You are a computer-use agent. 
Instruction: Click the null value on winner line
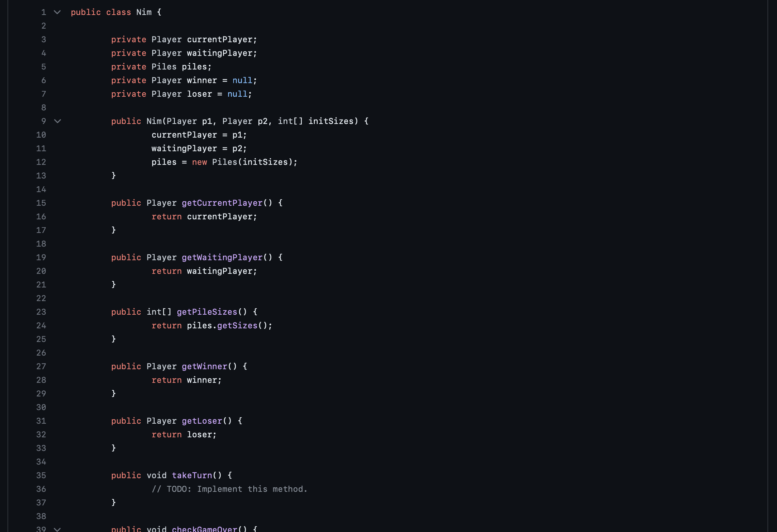(x=242, y=80)
